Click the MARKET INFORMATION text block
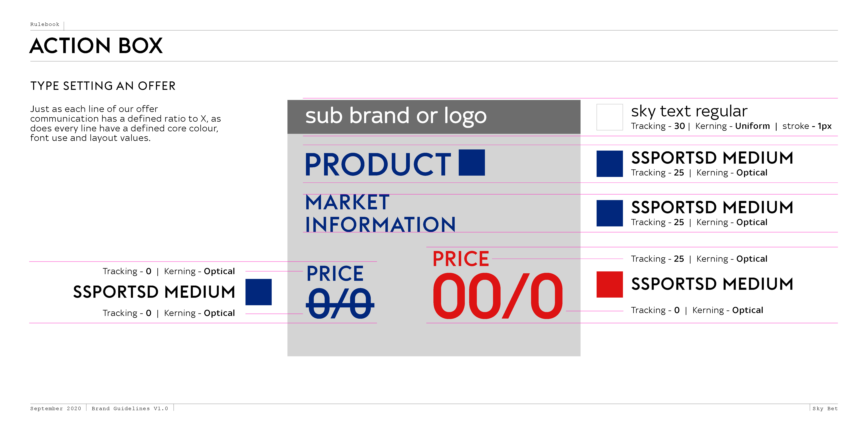Viewport: 868px width, 434px height. [x=380, y=213]
